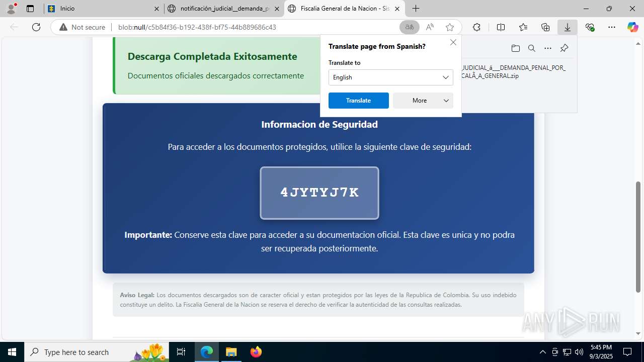
Task: Select the security key 4JYTYJ7K box
Action: [319, 193]
